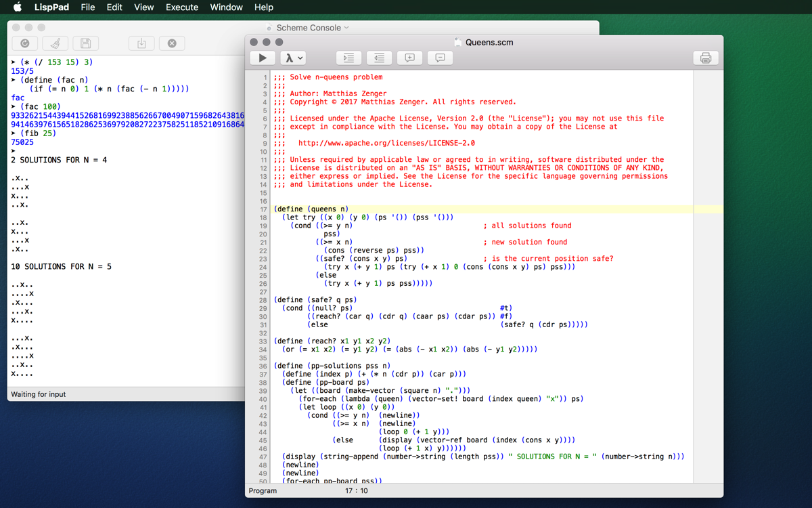Click line number 36 in the gutter

[263, 366]
